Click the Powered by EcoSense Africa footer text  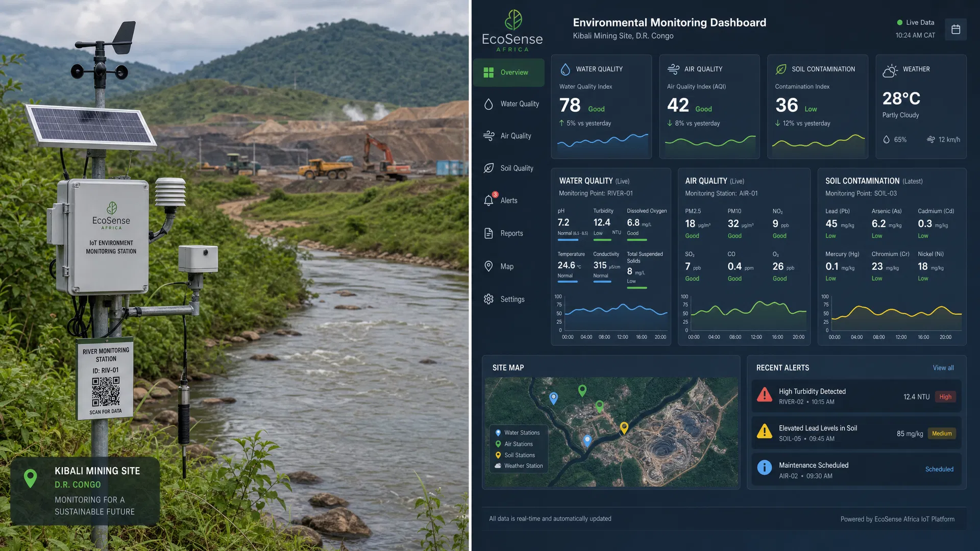click(897, 519)
